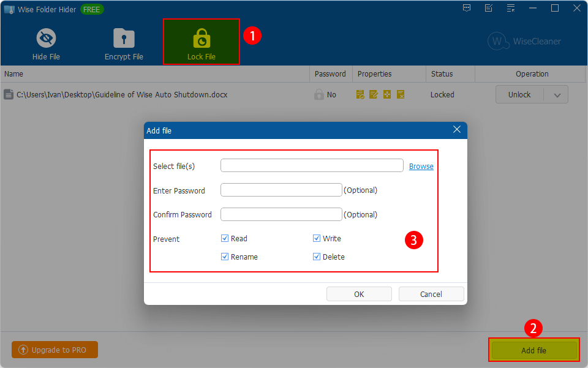Click the prevent-rename property icon
588x368 pixels.
[387, 94]
